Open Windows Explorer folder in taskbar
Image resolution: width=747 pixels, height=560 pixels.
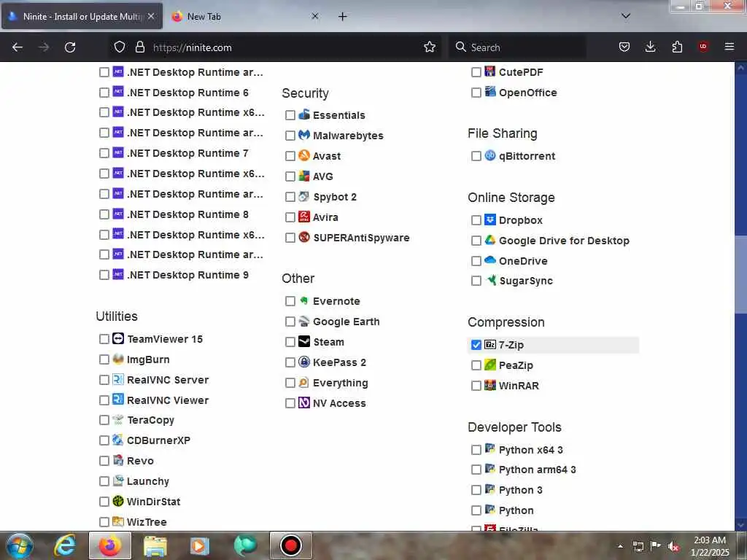tap(155, 545)
